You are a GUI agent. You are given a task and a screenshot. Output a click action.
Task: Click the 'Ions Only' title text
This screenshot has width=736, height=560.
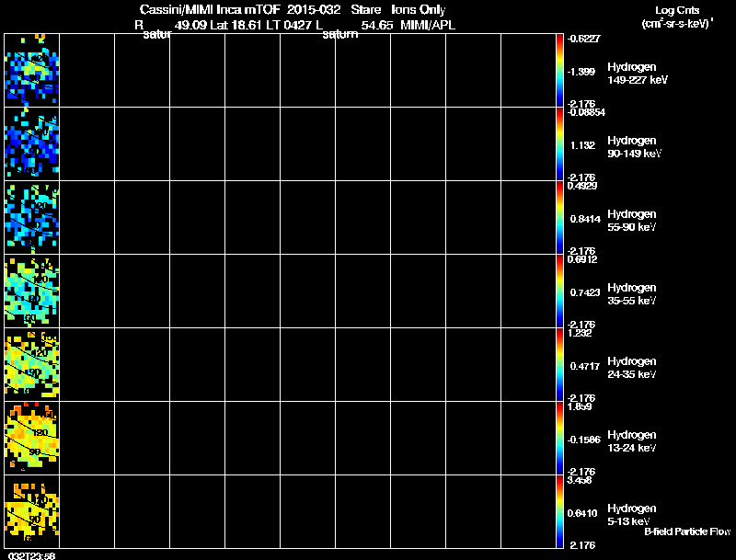click(x=419, y=10)
